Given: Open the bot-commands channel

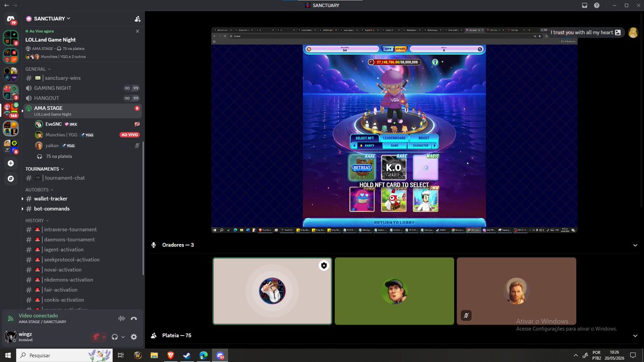Looking at the screenshot, I should (x=83, y=209).
